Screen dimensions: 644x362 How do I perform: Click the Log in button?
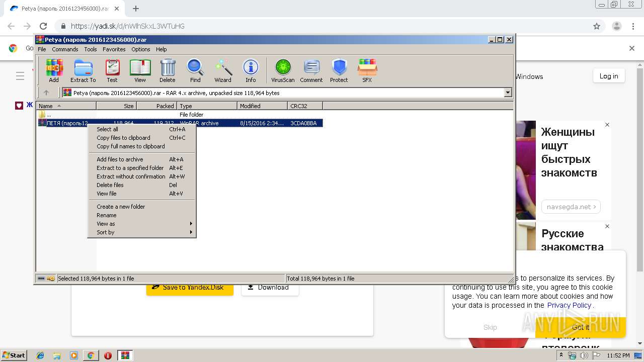[x=608, y=76]
